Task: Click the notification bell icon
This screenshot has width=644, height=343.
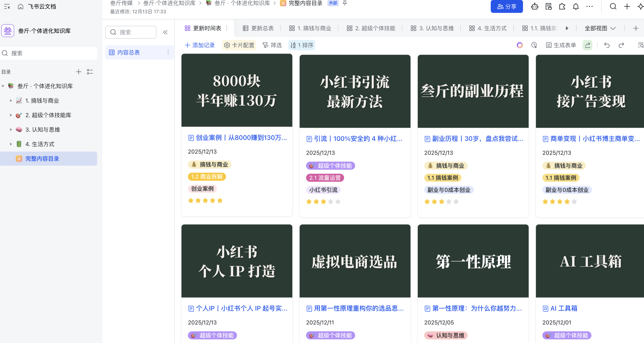Action: coord(576,6)
